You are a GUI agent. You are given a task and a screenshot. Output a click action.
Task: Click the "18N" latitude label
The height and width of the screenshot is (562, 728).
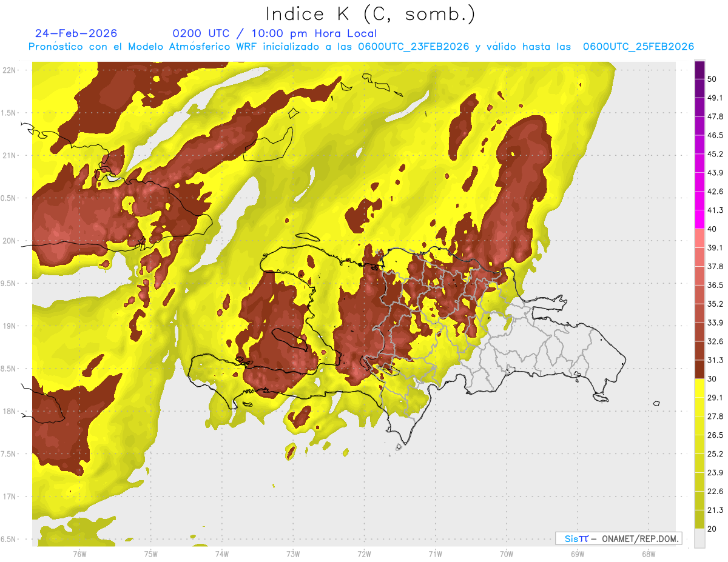tap(9, 411)
